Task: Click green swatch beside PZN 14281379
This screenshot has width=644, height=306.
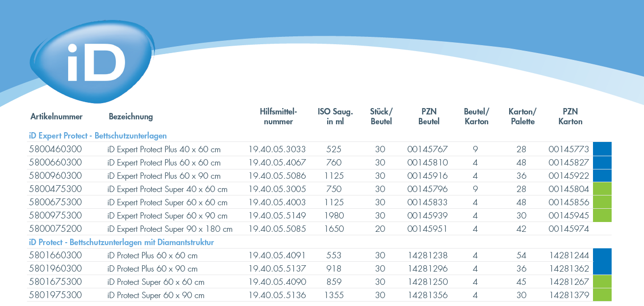Action: (602, 295)
